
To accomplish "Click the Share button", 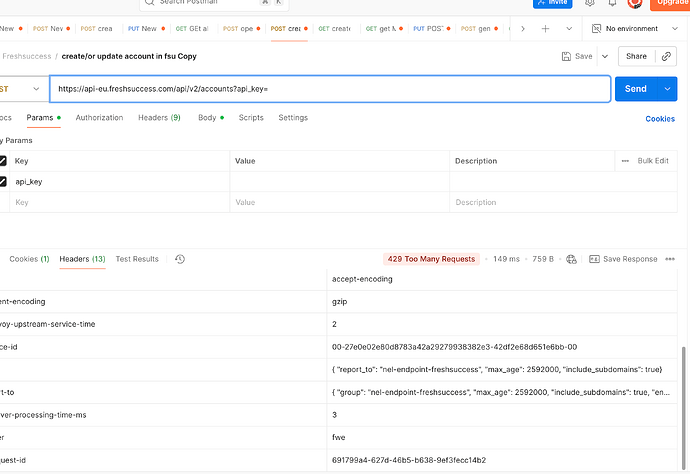I will [636, 56].
